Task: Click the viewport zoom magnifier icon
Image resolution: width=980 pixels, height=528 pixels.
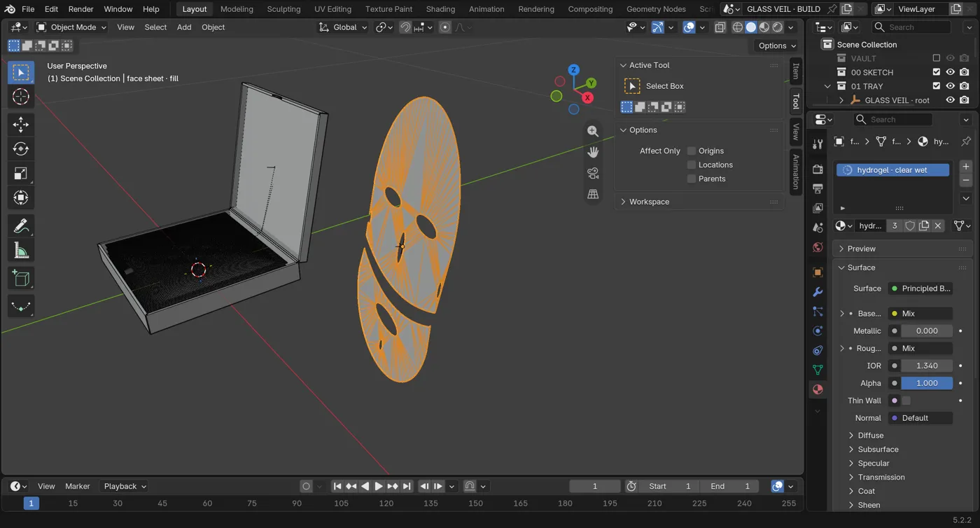Action: click(x=593, y=132)
